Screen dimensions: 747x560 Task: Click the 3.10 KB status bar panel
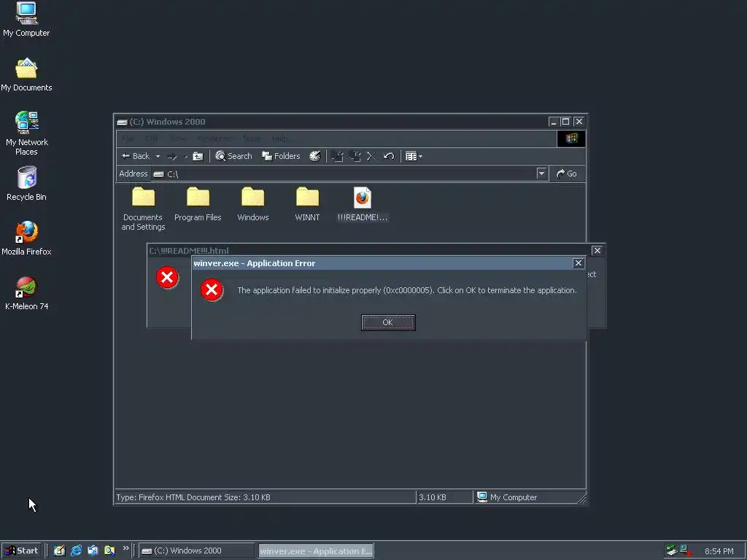pos(444,497)
